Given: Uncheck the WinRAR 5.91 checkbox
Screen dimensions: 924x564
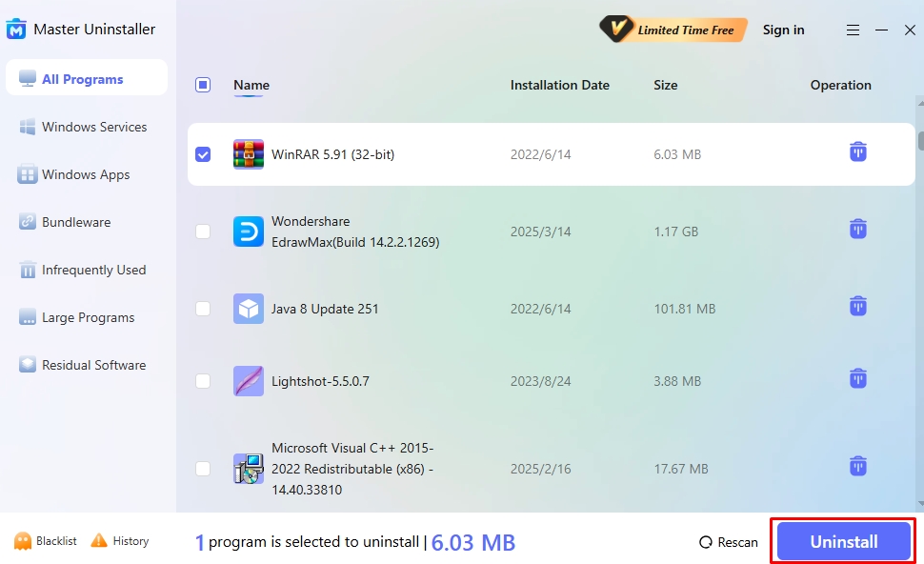Looking at the screenshot, I should pos(203,154).
